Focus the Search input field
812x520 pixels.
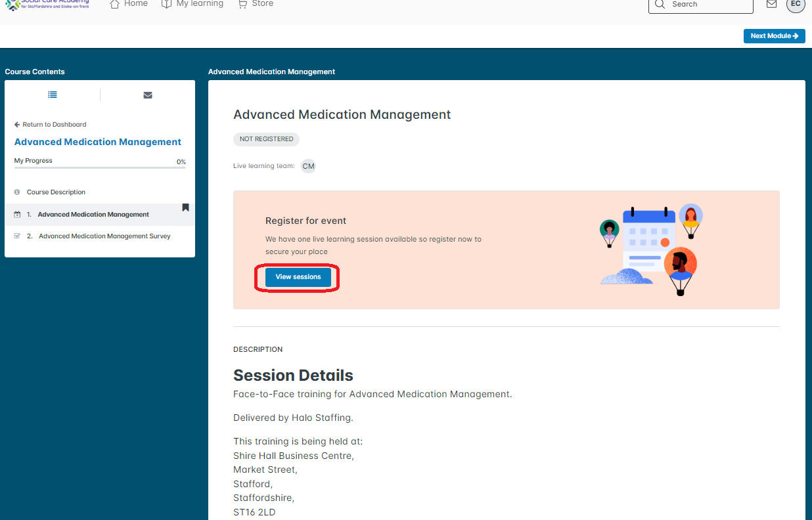coord(701,5)
